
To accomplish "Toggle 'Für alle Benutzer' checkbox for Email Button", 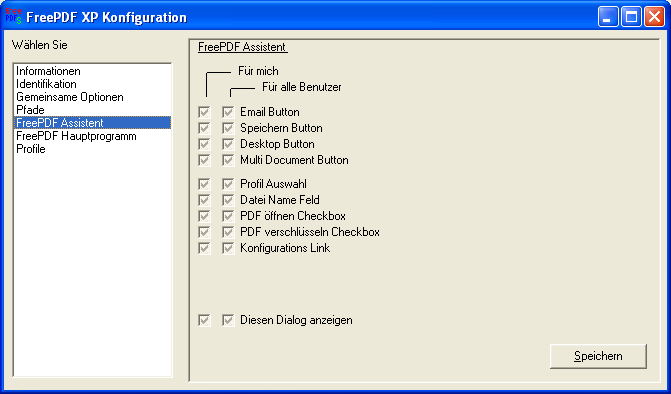I will pyautogui.click(x=229, y=112).
